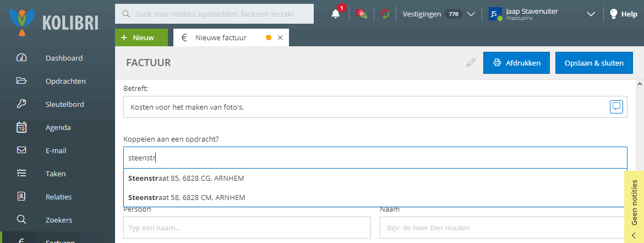The width and height of the screenshot is (644, 243).
Task: Go to Agenda in the sidebar
Action: coord(57,127)
